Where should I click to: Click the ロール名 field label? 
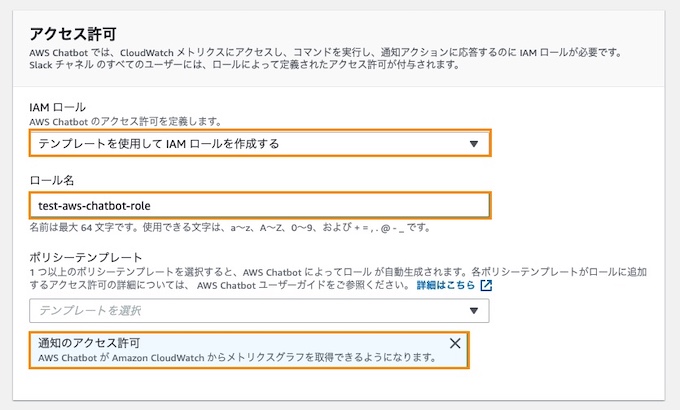point(52,180)
